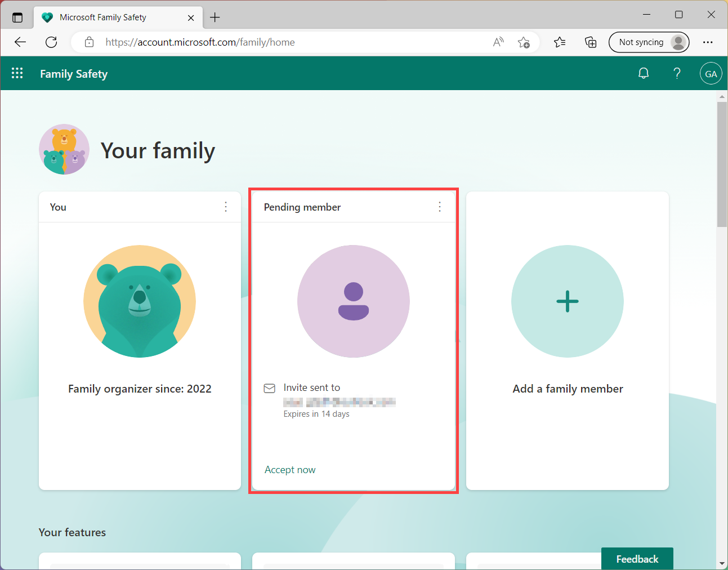Maximize the browser window
This screenshot has width=728, height=570.
679,15
